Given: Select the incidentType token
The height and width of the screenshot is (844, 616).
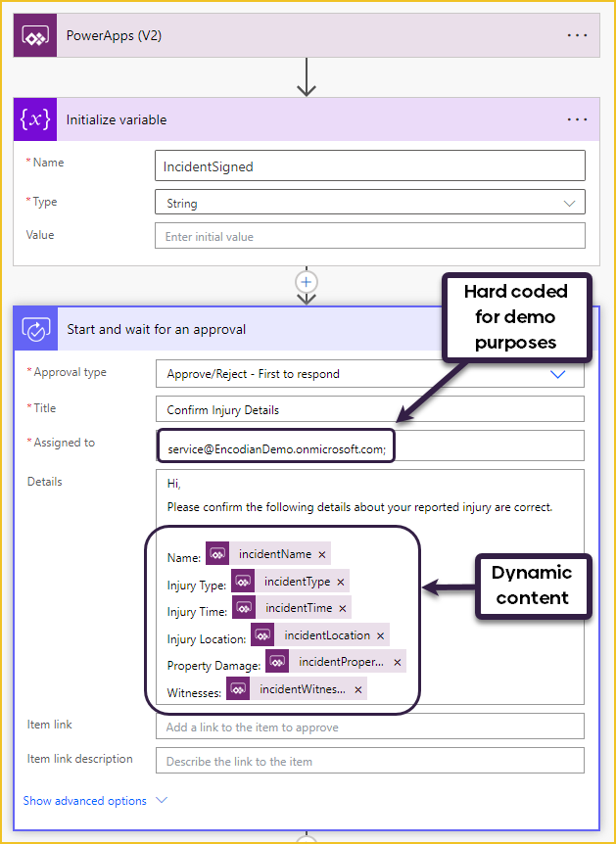Looking at the screenshot, I should point(290,581).
